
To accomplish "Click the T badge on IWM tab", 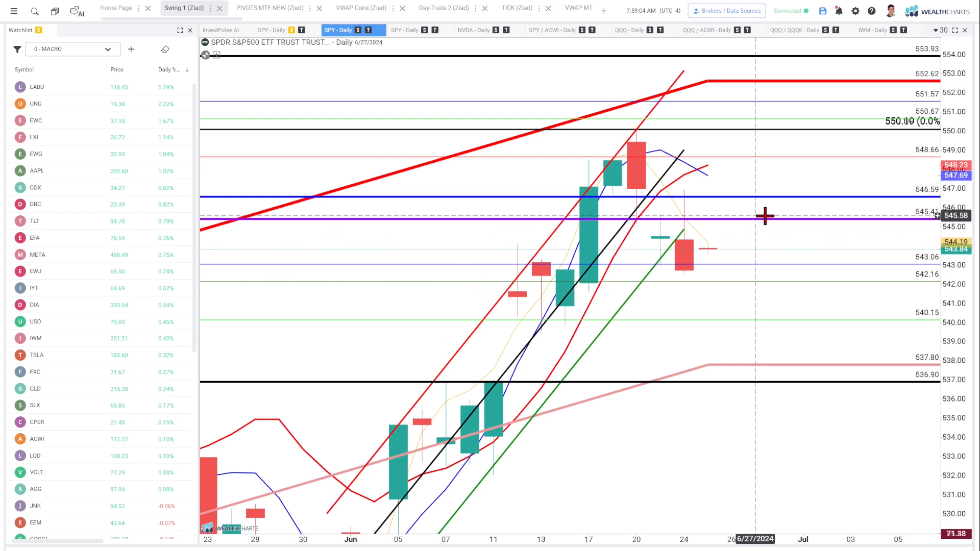I will (x=903, y=30).
